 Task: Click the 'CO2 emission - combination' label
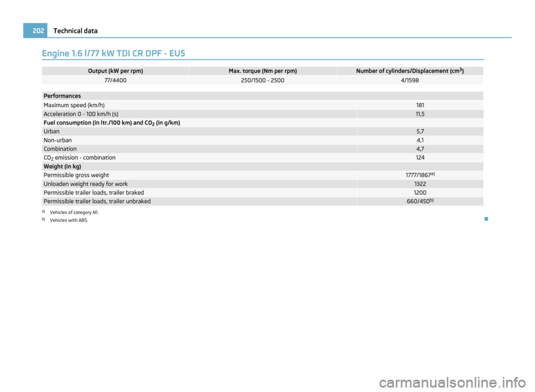pyautogui.click(x=80, y=158)
